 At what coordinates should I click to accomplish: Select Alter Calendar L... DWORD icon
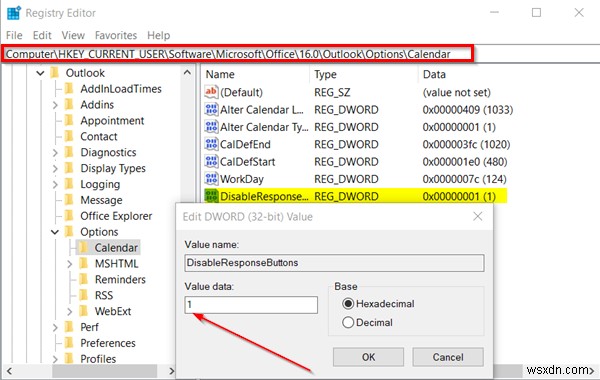pos(211,109)
